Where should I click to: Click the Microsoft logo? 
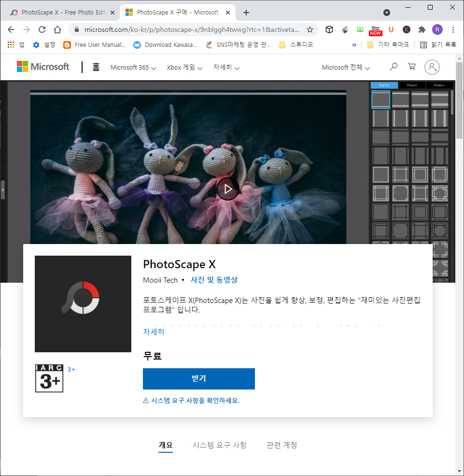click(x=43, y=67)
